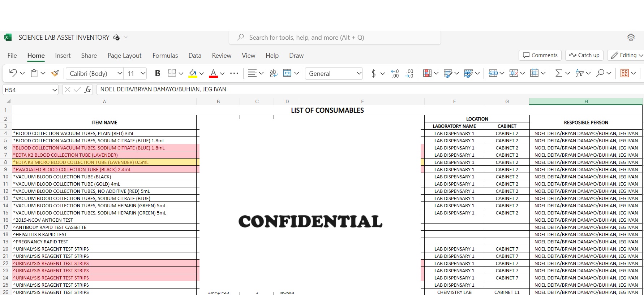Click the AutoSum sigma icon
The image size is (644, 295).
click(559, 73)
